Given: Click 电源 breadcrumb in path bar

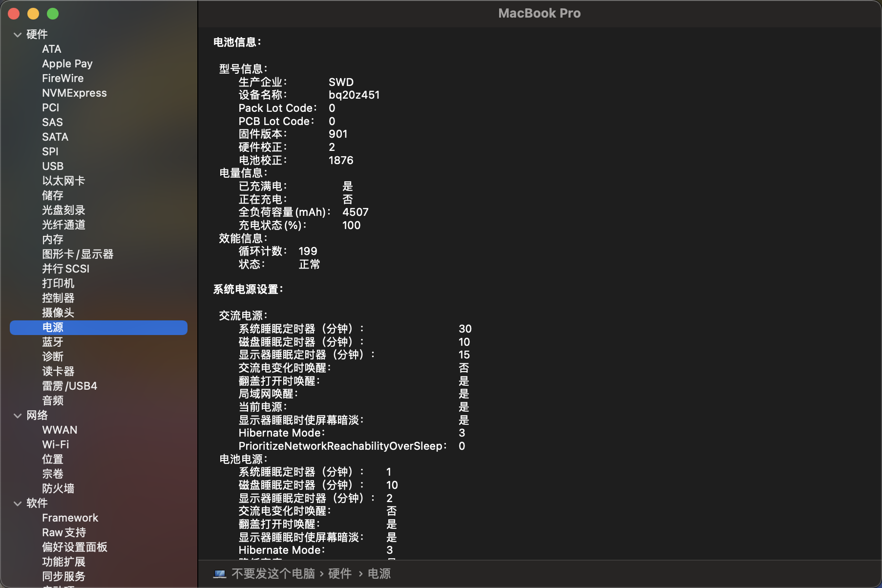Looking at the screenshot, I should [x=379, y=574].
